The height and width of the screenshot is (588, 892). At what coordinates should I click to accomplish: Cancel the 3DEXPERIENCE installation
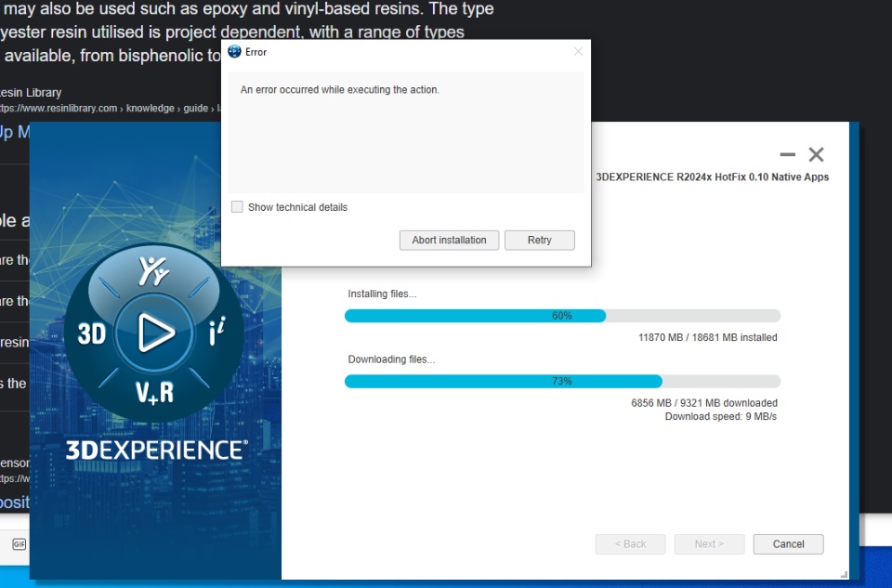coord(788,544)
